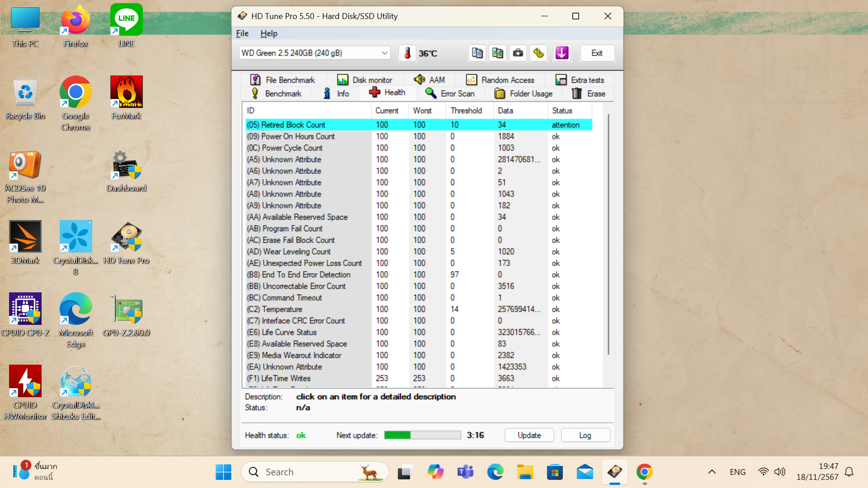Open the CrystalDiskMark 8 desktop icon
The width and height of the screenshot is (868, 488).
pyautogui.click(x=76, y=248)
